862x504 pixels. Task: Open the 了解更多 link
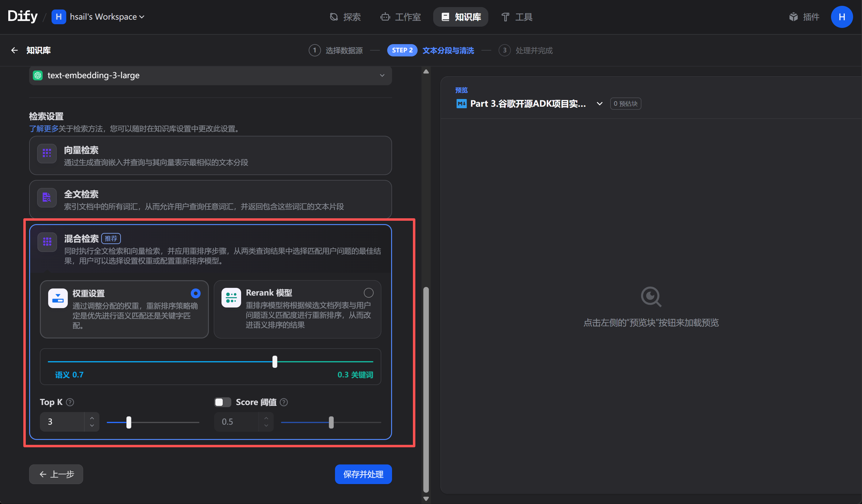click(x=44, y=128)
